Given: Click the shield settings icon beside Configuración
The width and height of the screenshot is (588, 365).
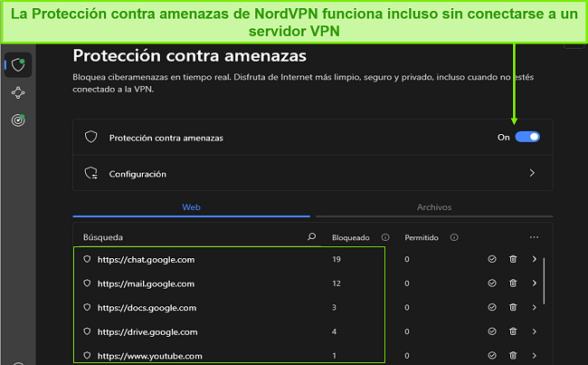Looking at the screenshot, I should point(90,173).
